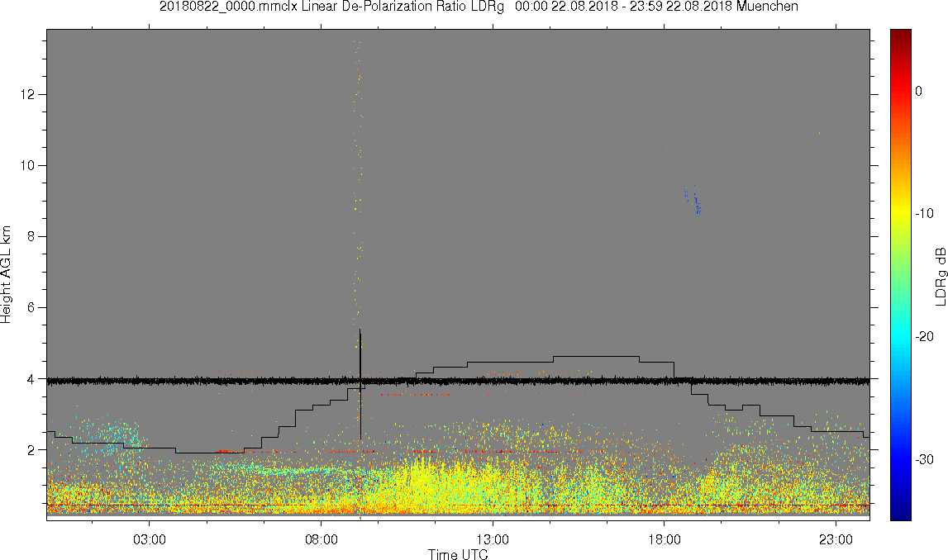Viewport: 948px width, 560px height.
Task: Click the height tick label 12
Action: (x=28, y=94)
